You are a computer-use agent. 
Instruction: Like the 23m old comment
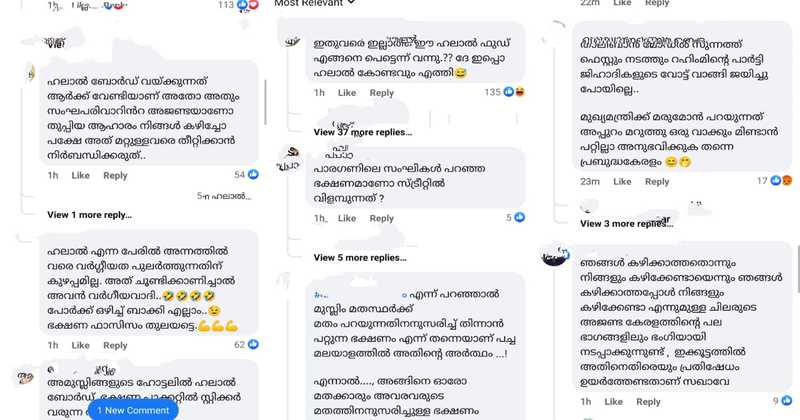click(622, 181)
